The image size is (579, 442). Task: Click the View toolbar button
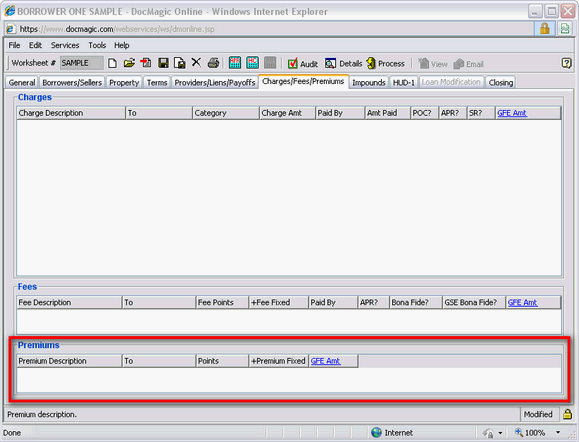pos(432,64)
